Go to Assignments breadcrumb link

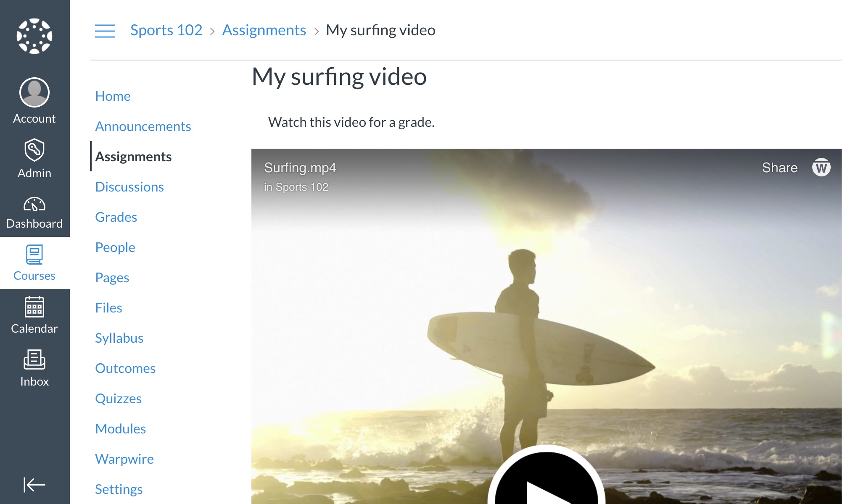(x=264, y=30)
